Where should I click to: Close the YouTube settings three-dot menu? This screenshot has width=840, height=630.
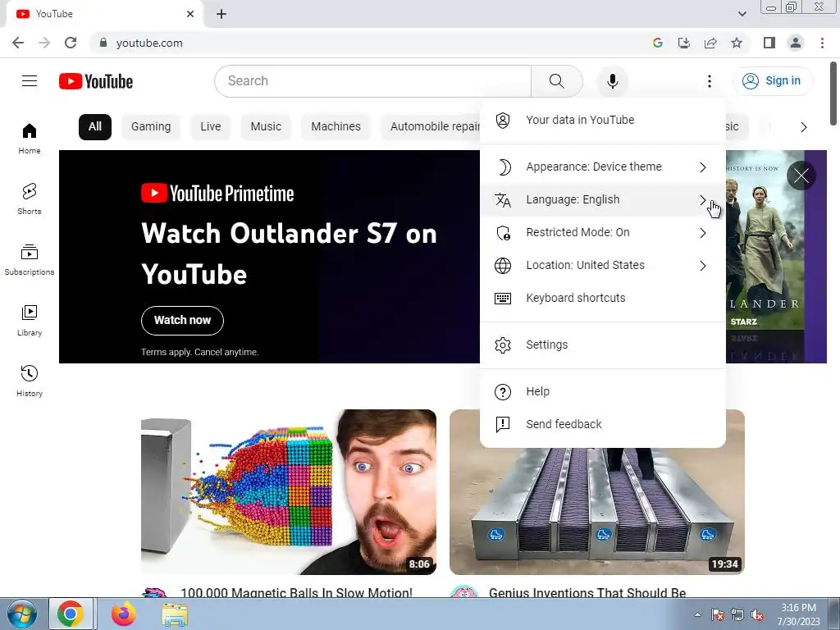pyautogui.click(x=710, y=81)
